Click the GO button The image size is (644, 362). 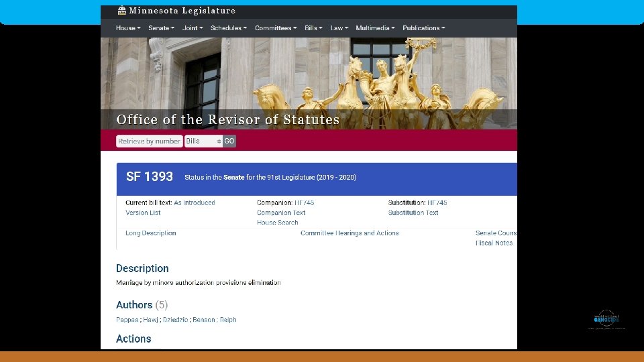coord(229,141)
